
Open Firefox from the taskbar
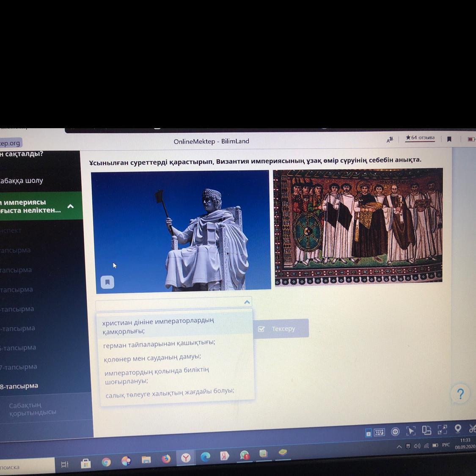coord(166,459)
